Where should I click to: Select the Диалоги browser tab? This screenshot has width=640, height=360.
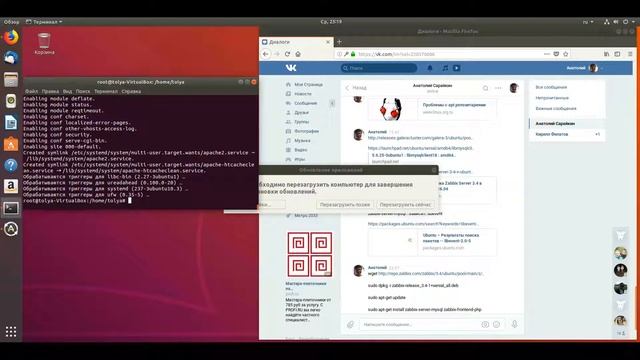coord(296,42)
